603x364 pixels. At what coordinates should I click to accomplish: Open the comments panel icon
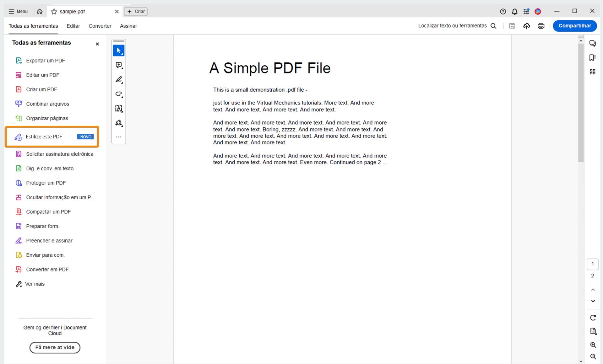tap(592, 43)
